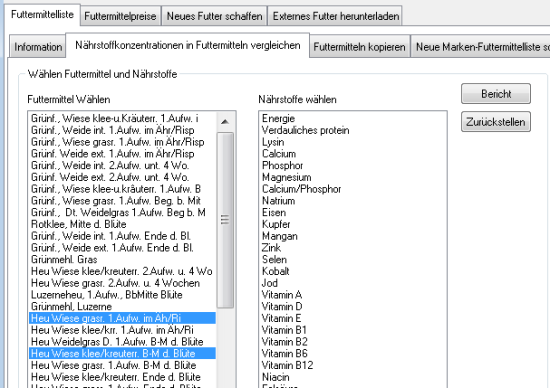Switch to the Information sub-tab

coord(38,47)
